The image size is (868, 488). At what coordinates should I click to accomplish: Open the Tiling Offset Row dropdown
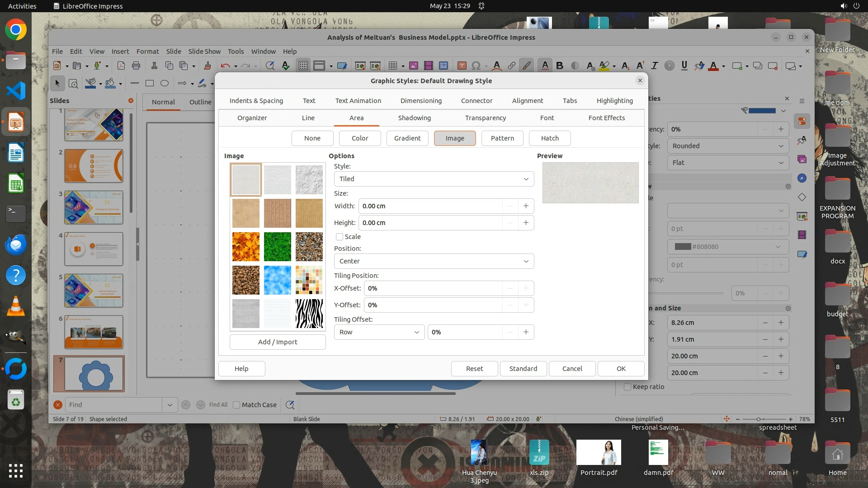tap(379, 332)
